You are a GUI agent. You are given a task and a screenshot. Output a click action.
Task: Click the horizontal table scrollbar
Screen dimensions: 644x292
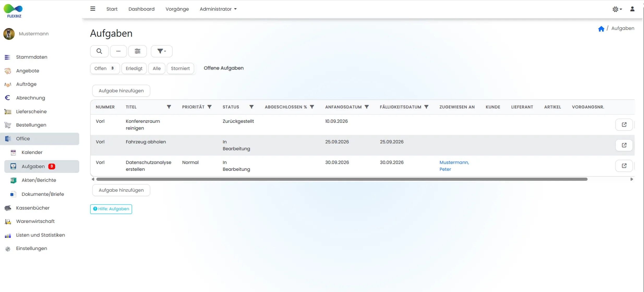(x=342, y=179)
